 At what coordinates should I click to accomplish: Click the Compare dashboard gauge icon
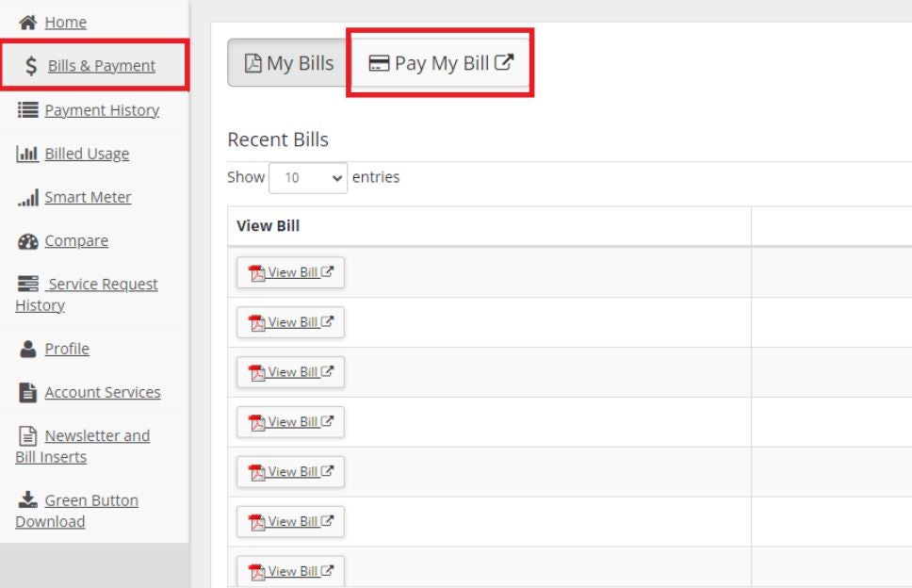27,240
